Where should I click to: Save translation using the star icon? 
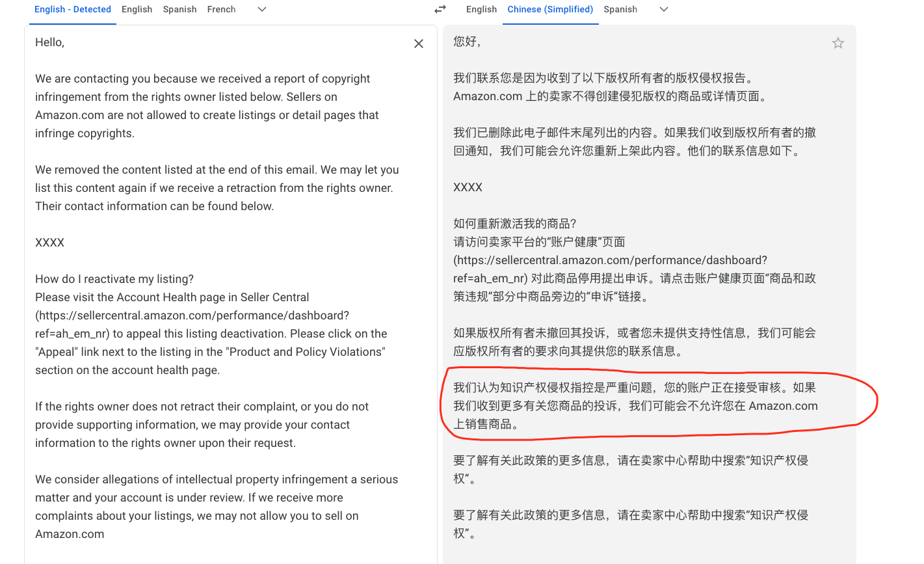click(x=838, y=43)
